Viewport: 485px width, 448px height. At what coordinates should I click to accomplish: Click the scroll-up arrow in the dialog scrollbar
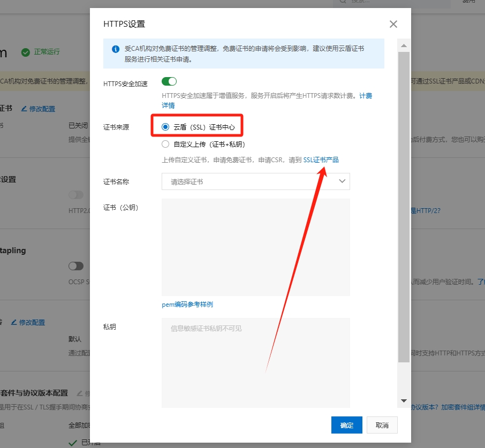(x=404, y=45)
